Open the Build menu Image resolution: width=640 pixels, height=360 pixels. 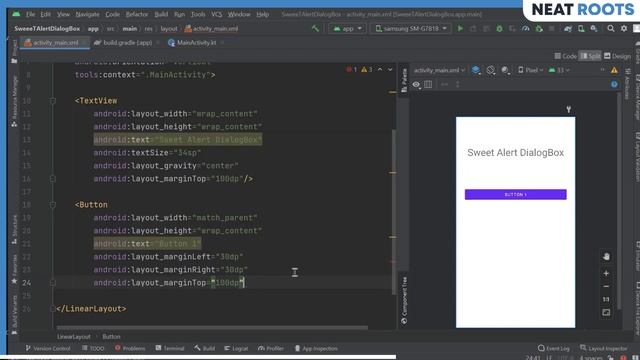pyautogui.click(x=161, y=14)
